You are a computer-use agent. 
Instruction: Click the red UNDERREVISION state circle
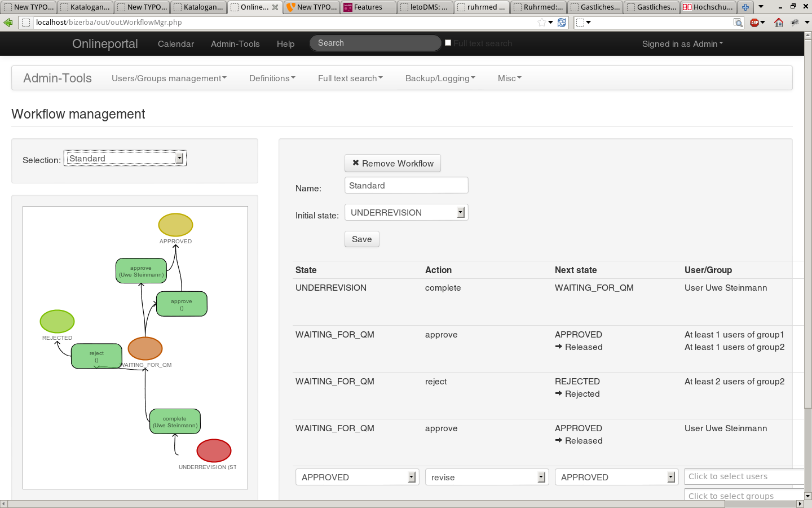coord(214,450)
